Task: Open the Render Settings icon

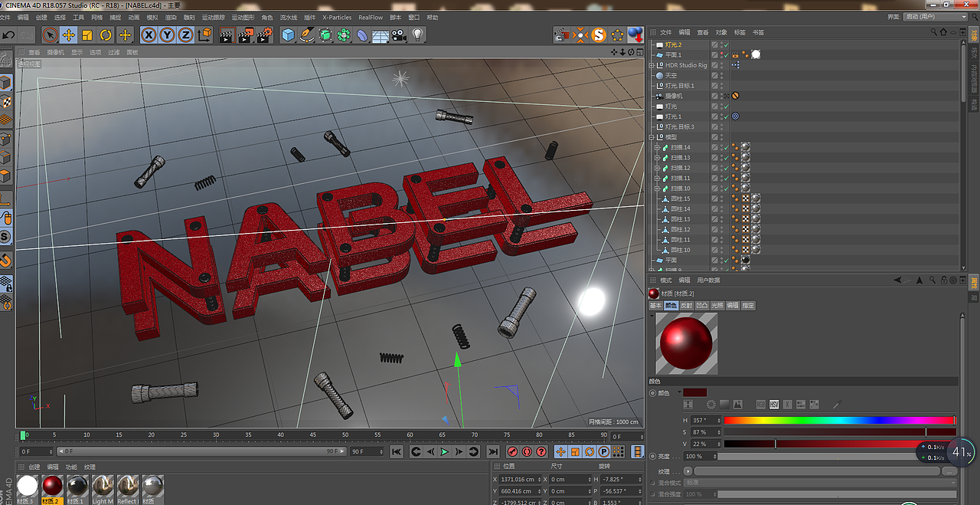Action: pyautogui.click(x=265, y=34)
